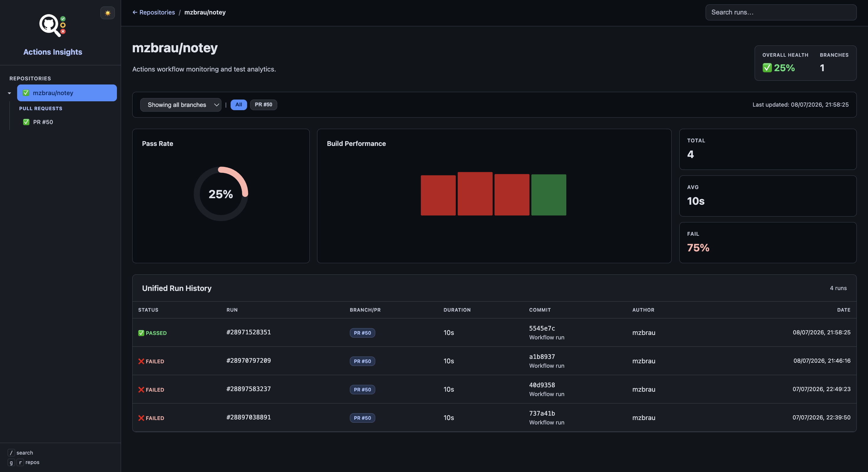The height and width of the screenshot is (472, 868).
Task: Click the third red bar in Build Performance
Action: tap(512, 195)
